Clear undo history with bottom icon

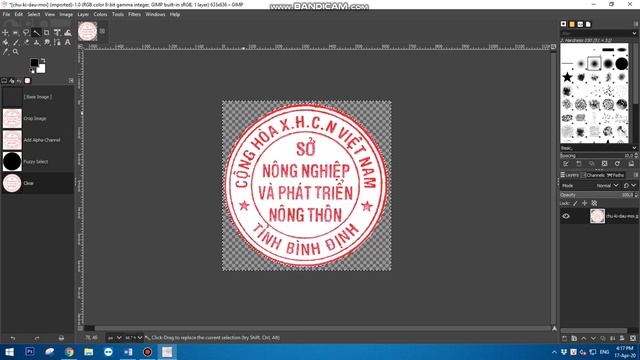pyautogui.click(x=61, y=338)
